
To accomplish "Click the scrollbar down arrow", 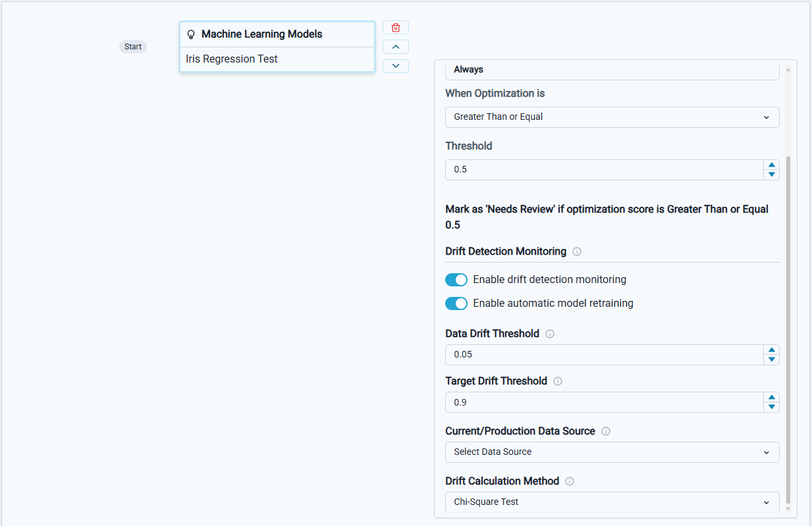I will (x=788, y=509).
